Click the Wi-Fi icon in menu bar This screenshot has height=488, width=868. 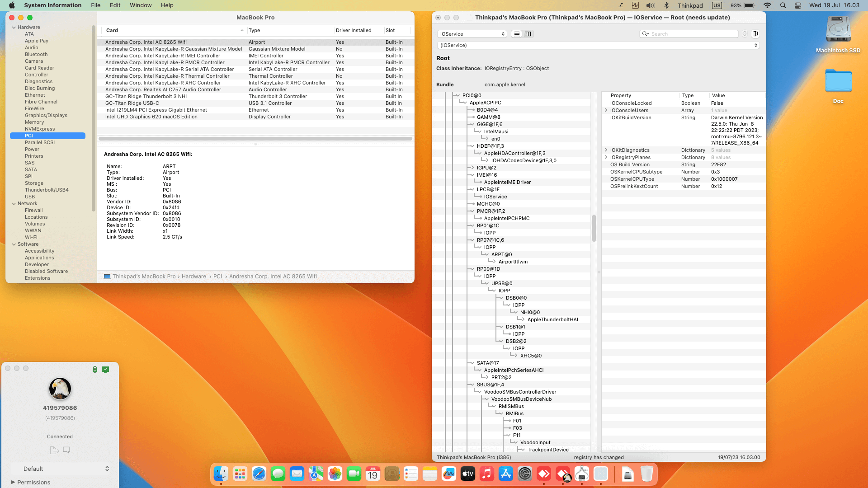(x=767, y=5)
